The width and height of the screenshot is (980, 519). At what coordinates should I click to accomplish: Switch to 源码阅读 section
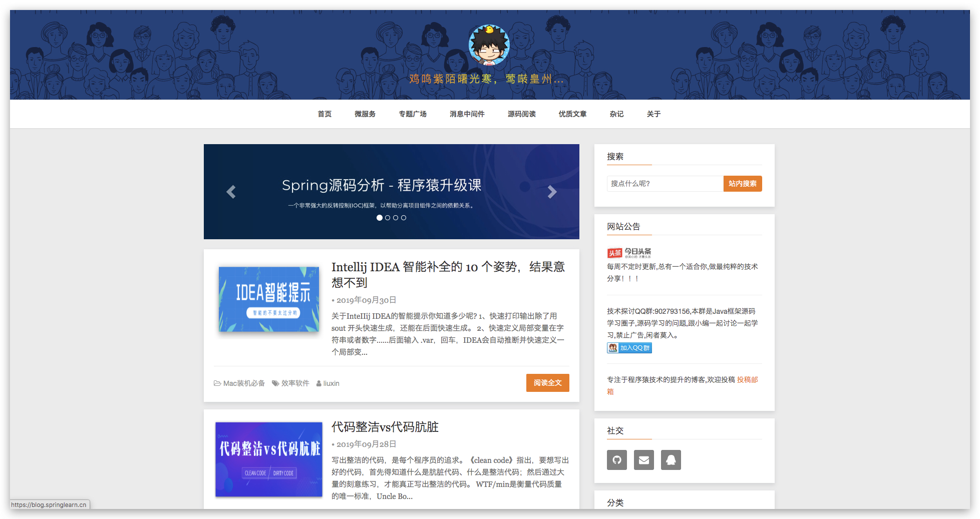click(521, 114)
